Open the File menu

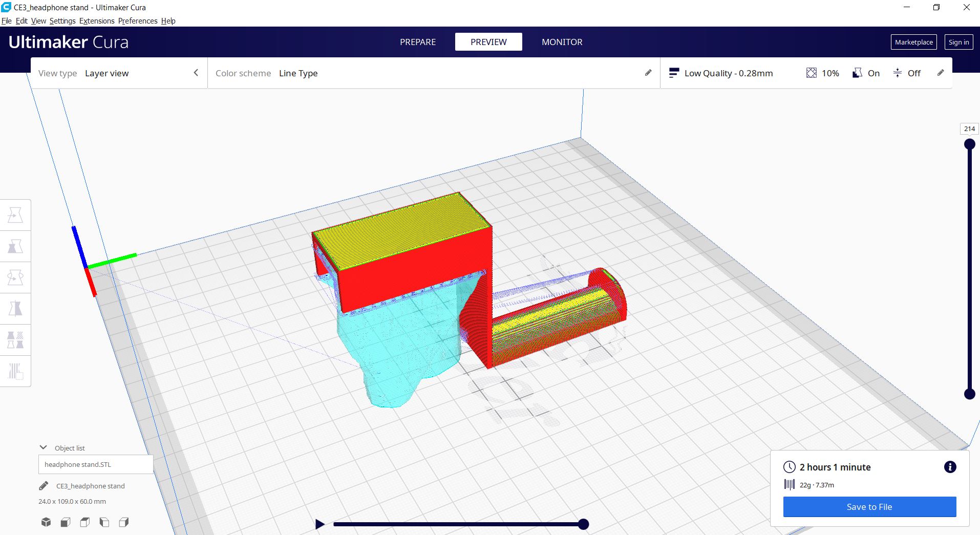(x=7, y=21)
